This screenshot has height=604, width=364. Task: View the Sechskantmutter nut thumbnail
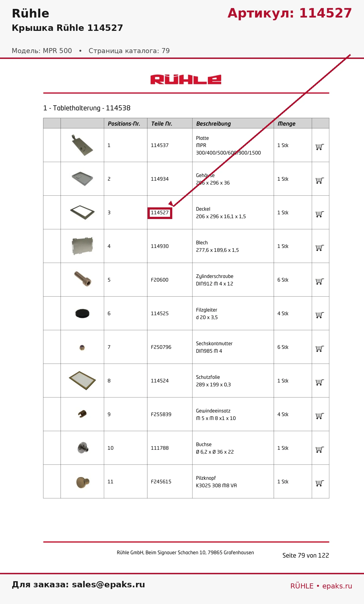click(x=82, y=347)
